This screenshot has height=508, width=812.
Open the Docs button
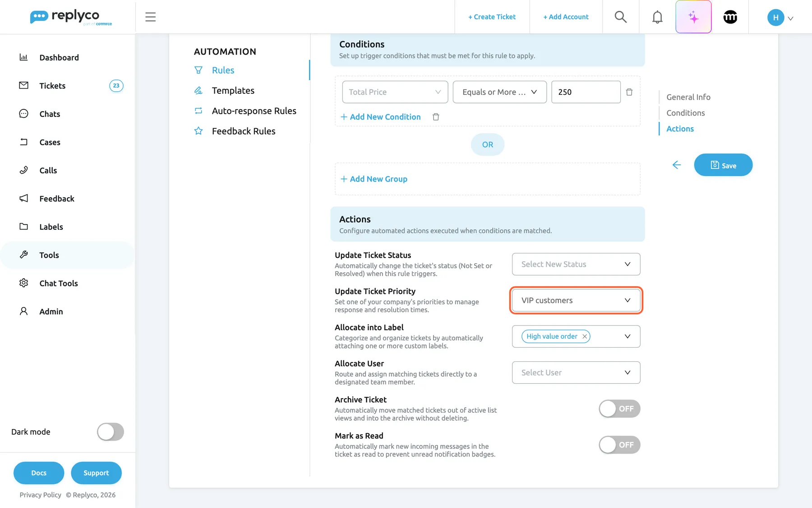[39, 473]
